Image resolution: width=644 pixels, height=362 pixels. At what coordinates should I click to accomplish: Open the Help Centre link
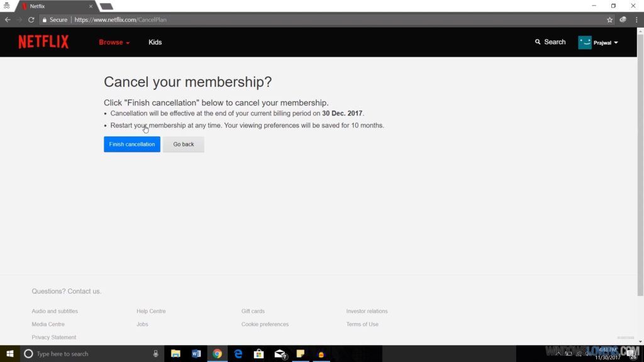click(x=151, y=311)
